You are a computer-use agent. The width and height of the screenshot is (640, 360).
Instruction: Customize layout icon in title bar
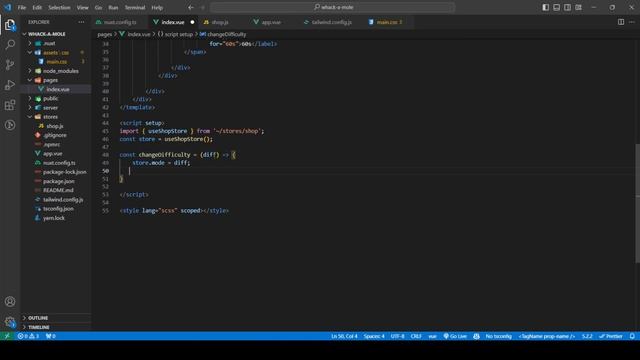578,7
